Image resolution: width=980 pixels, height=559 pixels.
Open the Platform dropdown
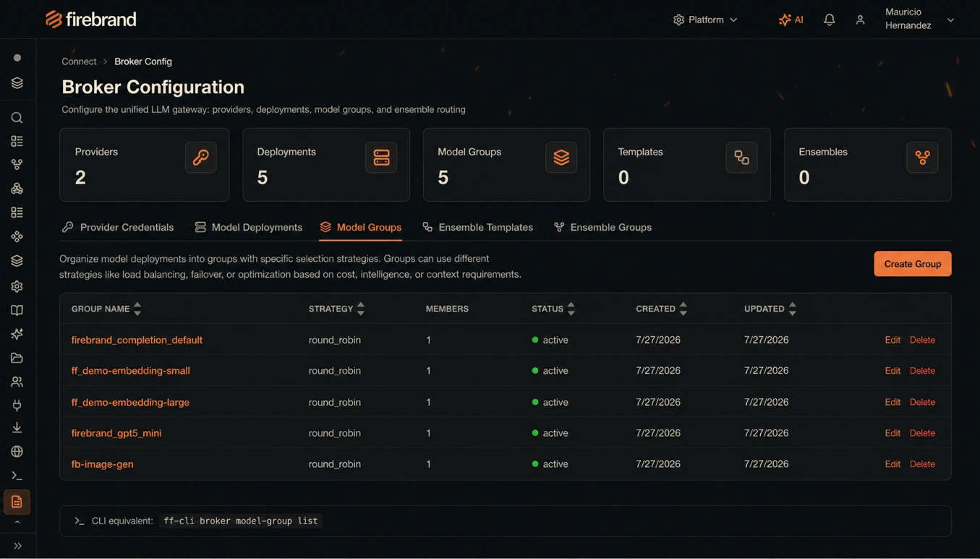pyautogui.click(x=705, y=20)
